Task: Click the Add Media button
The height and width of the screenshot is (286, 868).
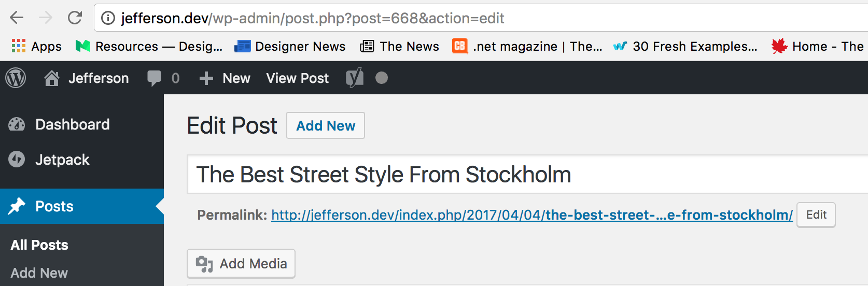Action: point(241,264)
